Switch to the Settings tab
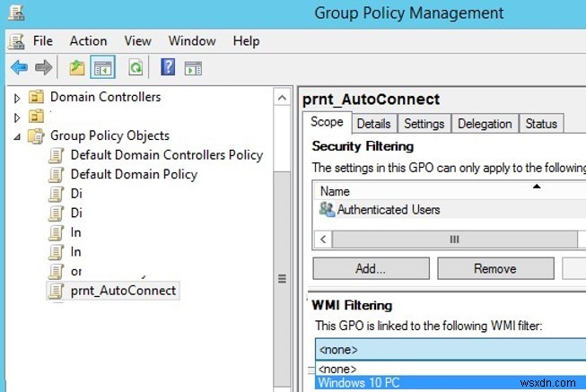The height and width of the screenshot is (392, 586). click(x=424, y=124)
